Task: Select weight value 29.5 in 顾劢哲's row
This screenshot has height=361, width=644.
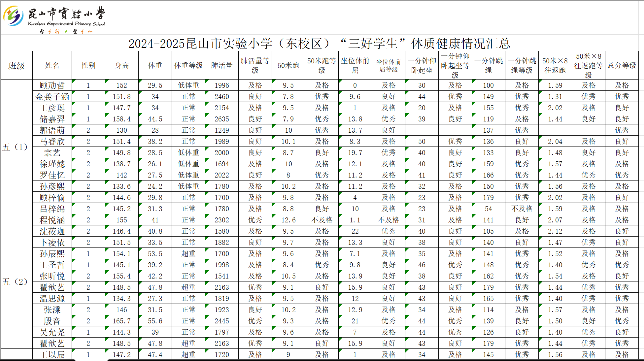Action: tap(155, 85)
